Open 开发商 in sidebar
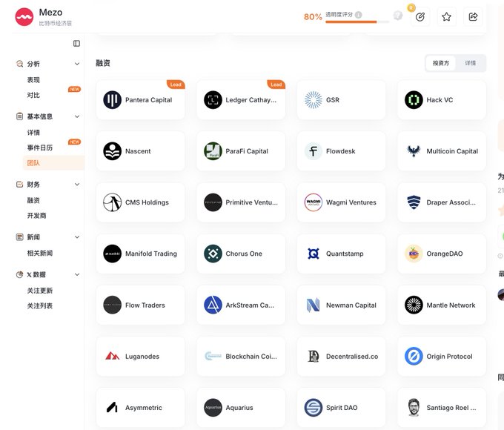Viewport: 504px width, 430px height. 36,216
